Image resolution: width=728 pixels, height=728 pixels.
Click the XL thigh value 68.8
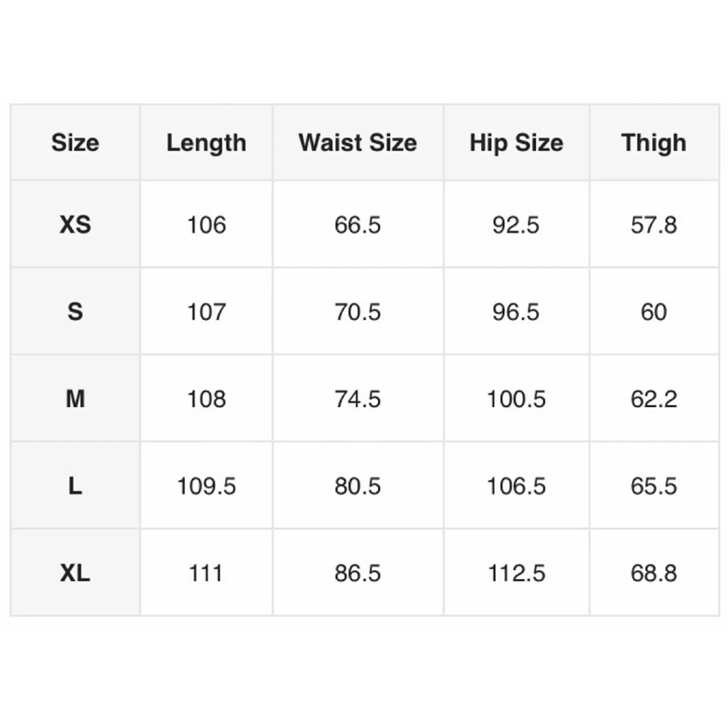pyautogui.click(x=654, y=573)
